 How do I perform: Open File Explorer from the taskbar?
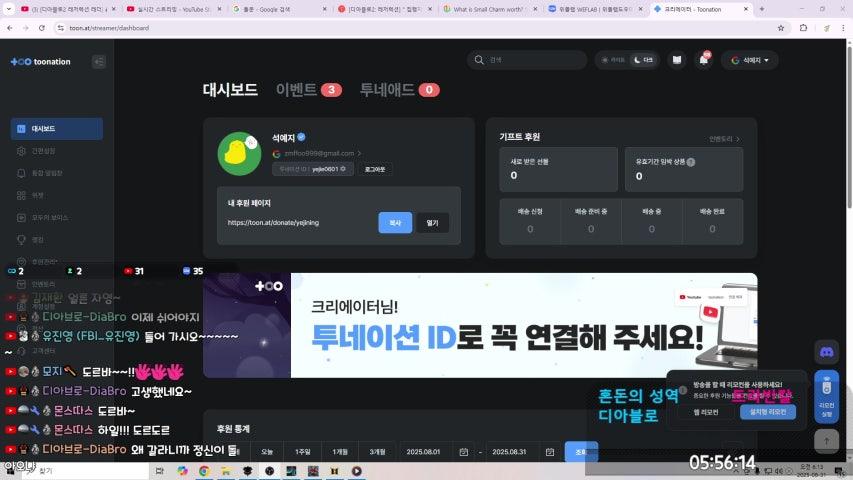(226, 471)
